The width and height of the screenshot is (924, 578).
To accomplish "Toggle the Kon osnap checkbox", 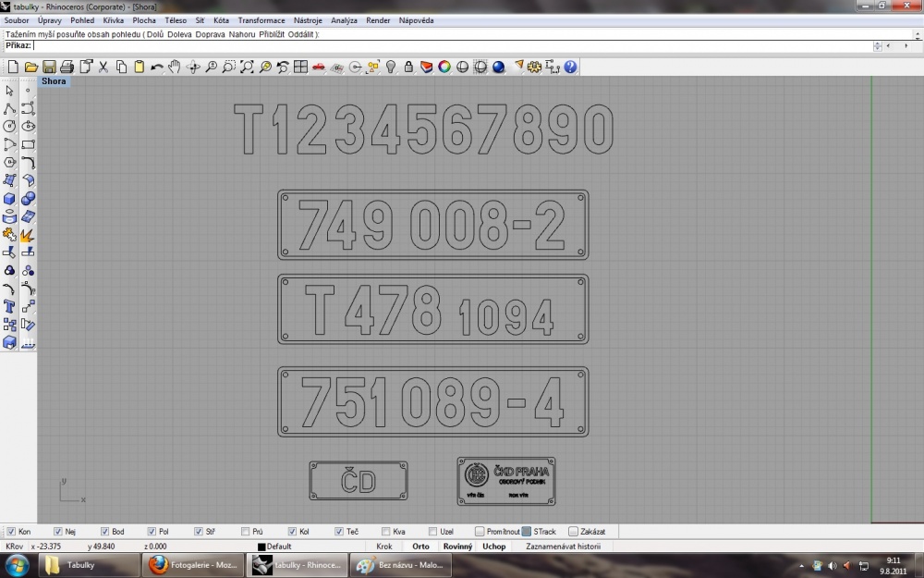I will (11, 532).
